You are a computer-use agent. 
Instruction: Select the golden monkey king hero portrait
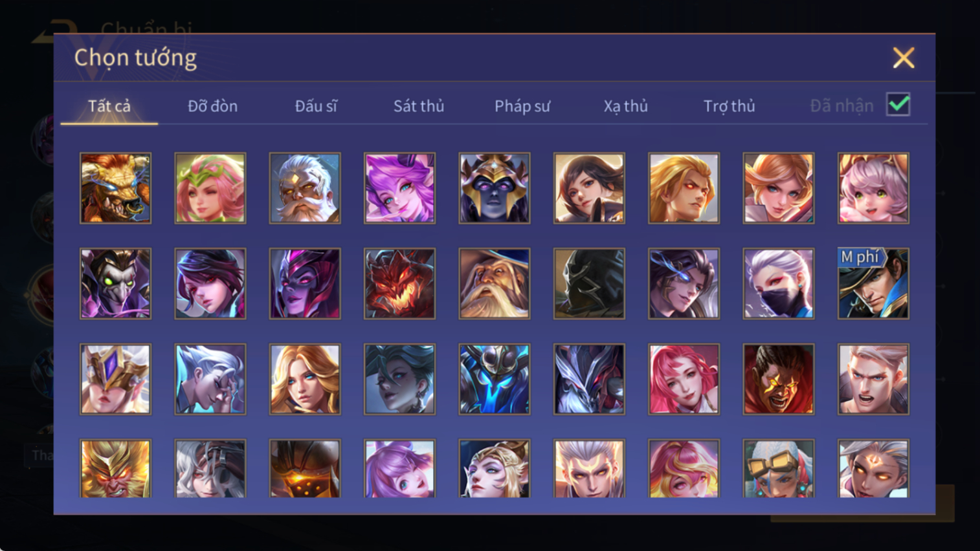[115, 469]
